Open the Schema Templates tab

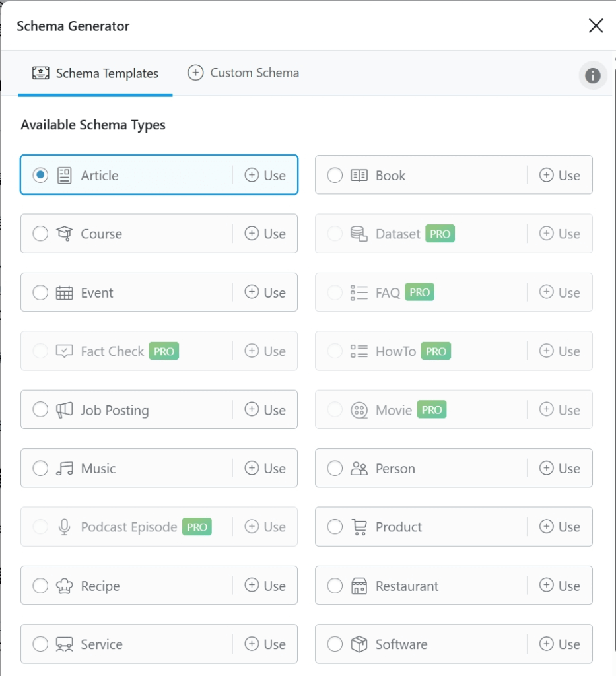pyautogui.click(x=95, y=74)
